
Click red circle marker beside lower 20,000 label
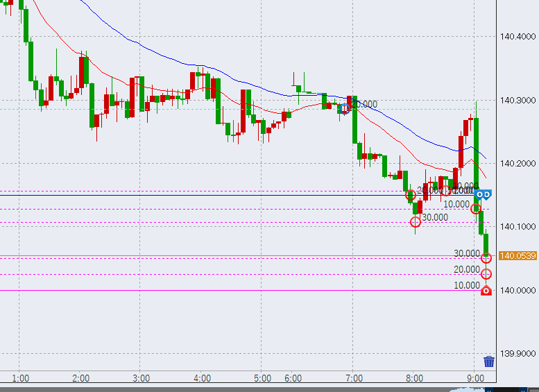click(x=486, y=274)
